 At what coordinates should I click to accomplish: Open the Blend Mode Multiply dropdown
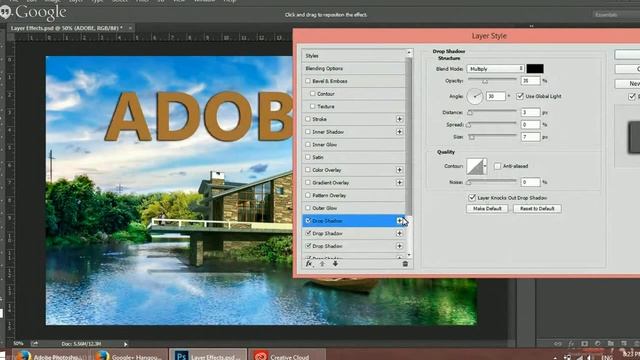coord(495,69)
